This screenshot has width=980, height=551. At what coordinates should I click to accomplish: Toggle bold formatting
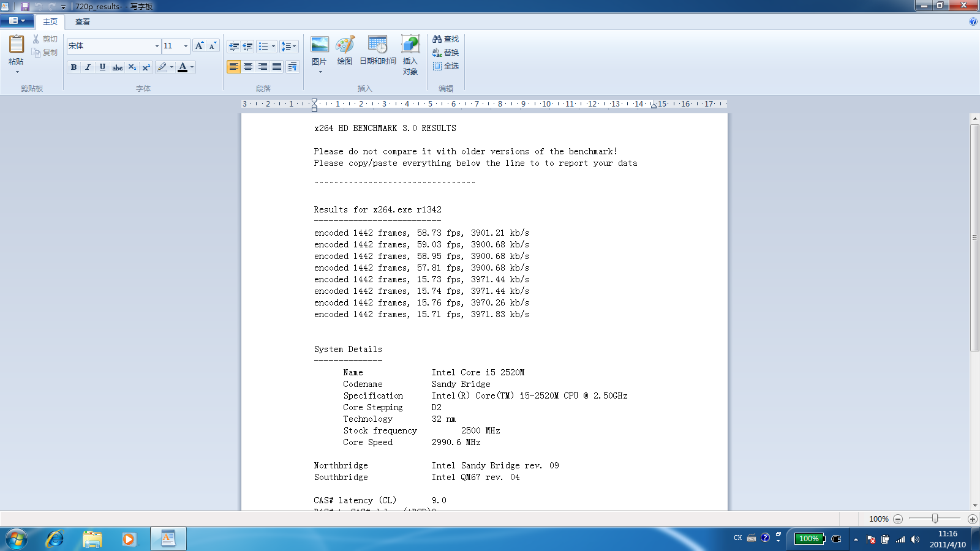click(73, 67)
